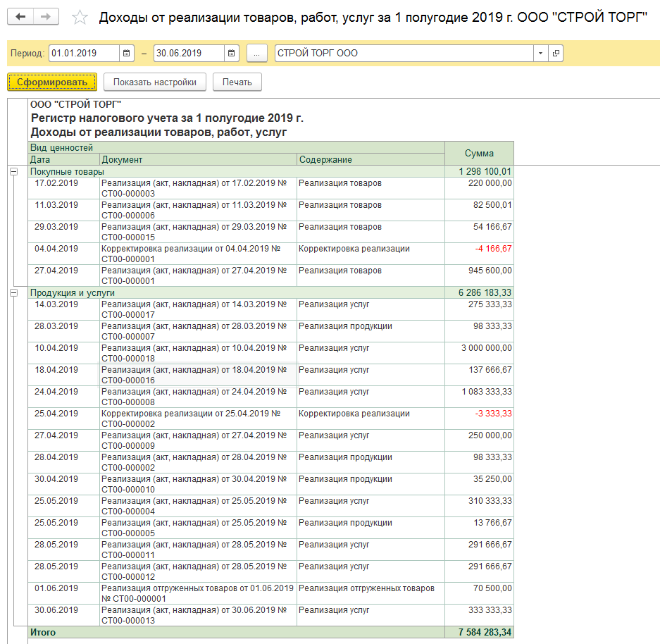Add report to favorites with star icon
Screen dimensions: 660x644
point(80,17)
